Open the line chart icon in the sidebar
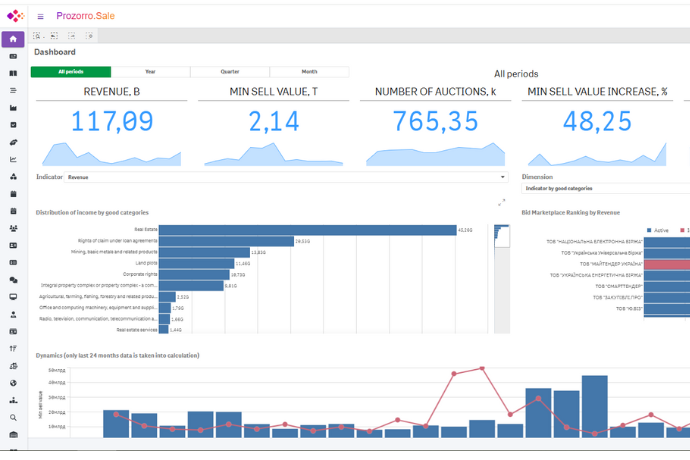This screenshot has height=460, width=690. 13,159
